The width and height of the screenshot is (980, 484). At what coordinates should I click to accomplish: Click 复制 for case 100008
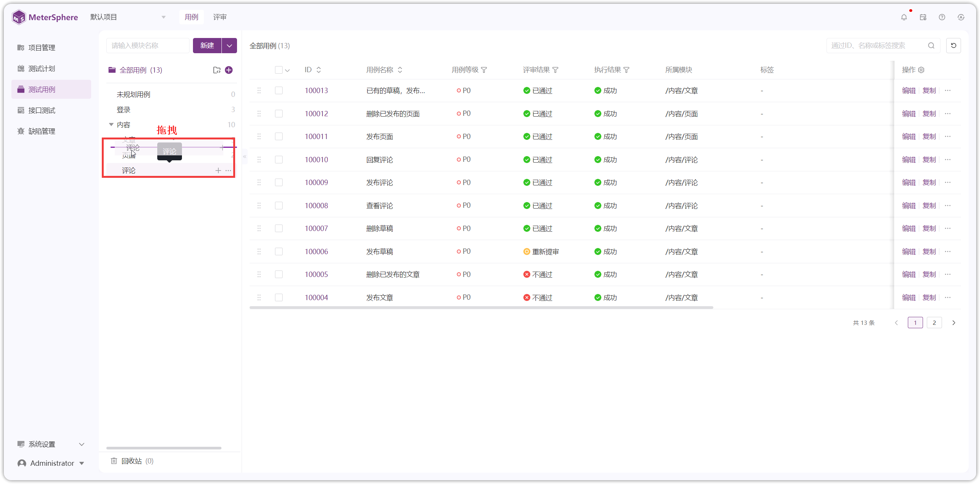point(929,206)
